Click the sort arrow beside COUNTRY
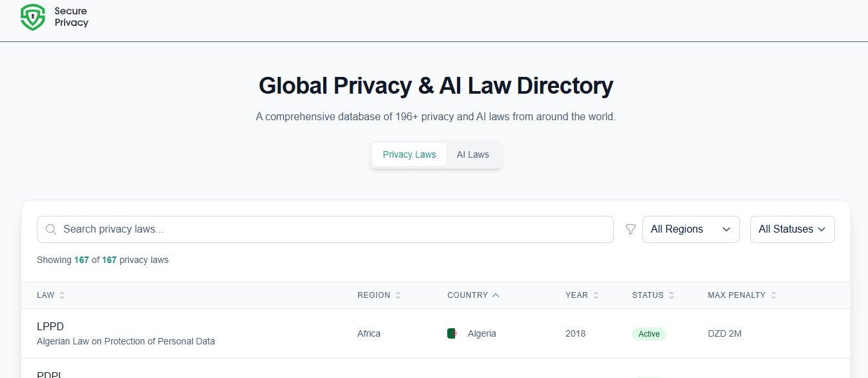The image size is (868, 378). point(496,295)
